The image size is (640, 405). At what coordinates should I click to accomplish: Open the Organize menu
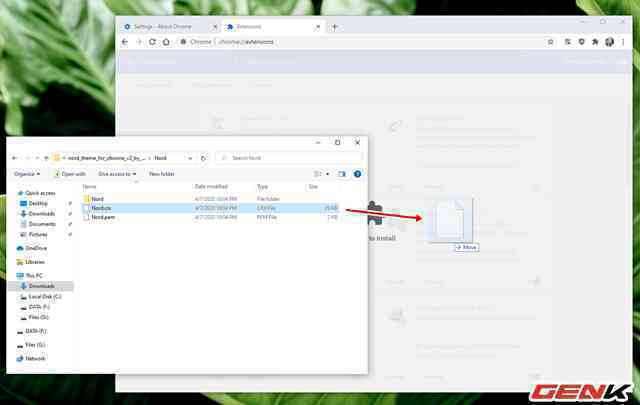[27, 174]
